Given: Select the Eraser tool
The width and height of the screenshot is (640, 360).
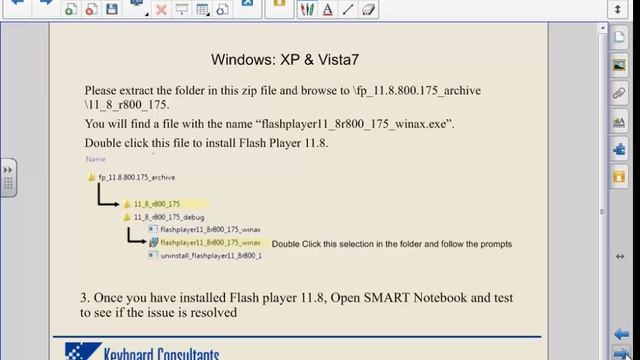Looking at the screenshot, I should coord(368,9).
